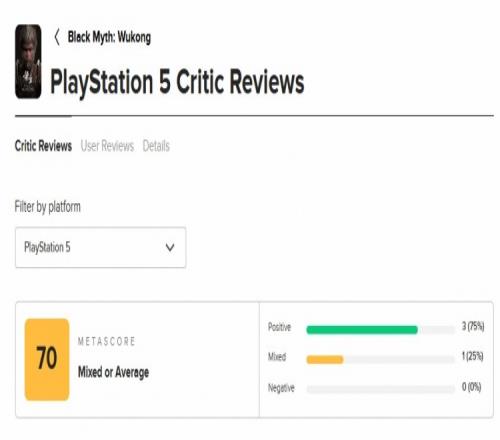The height and width of the screenshot is (440, 500).
Task: Click the green Positive reviews bar
Action: (x=362, y=330)
